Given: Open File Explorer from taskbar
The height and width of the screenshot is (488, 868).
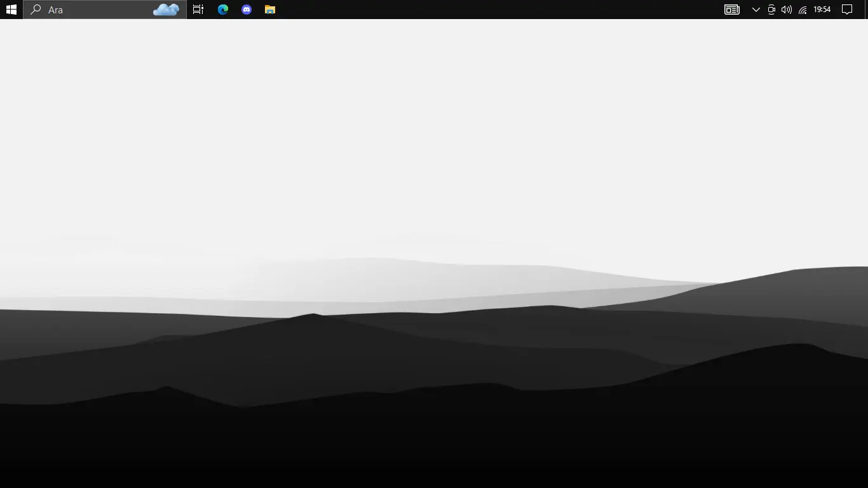Looking at the screenshot, I should [x=270, y=10].
